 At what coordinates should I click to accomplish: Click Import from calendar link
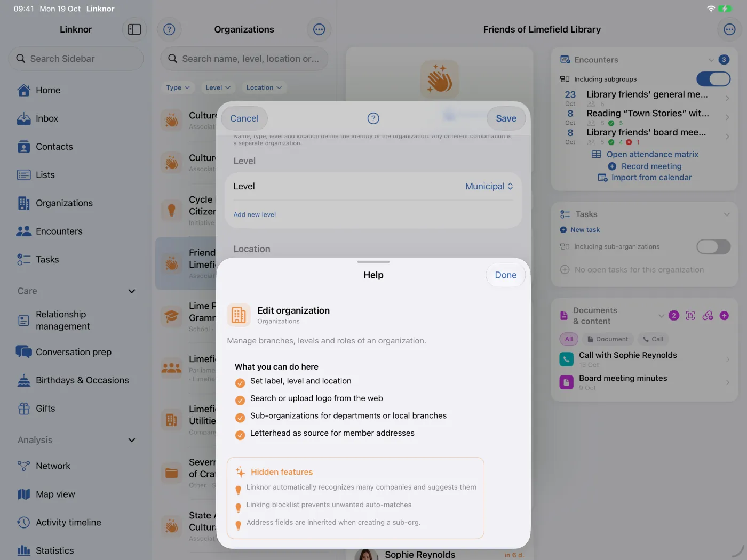651,178
